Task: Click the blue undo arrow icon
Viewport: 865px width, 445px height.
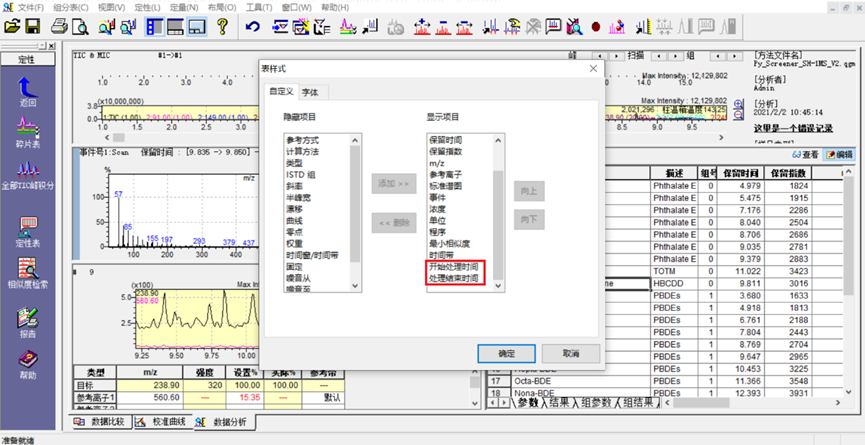Action: pos(252,25)
